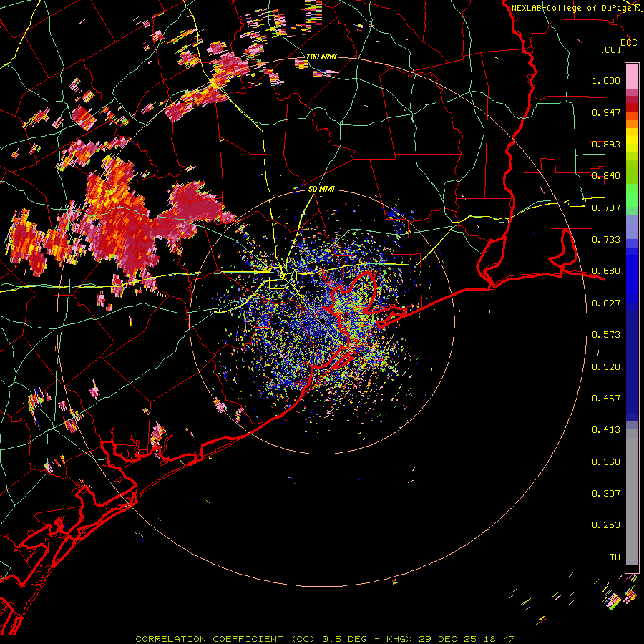The image size is (644, 644).
Task: Click the 29 DEC 25 date text
Action: [448, 639]
